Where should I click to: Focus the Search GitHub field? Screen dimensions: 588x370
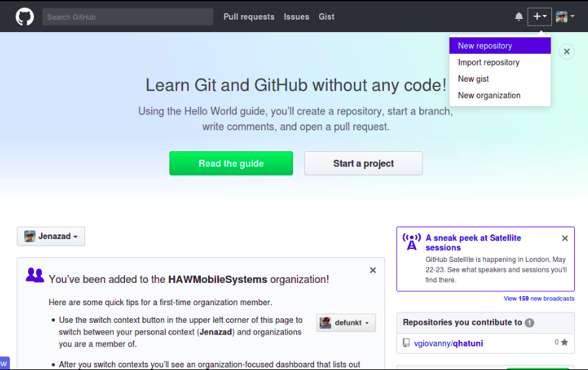(128, 17)
